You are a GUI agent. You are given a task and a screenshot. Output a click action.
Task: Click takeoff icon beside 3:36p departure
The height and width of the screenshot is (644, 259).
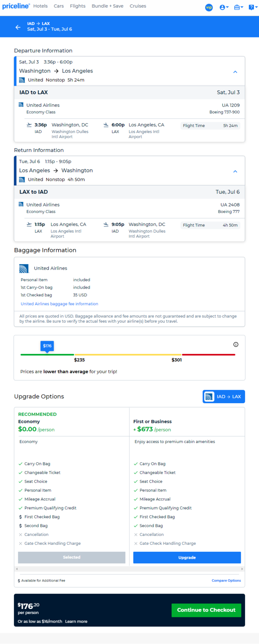tap(29, 125)
